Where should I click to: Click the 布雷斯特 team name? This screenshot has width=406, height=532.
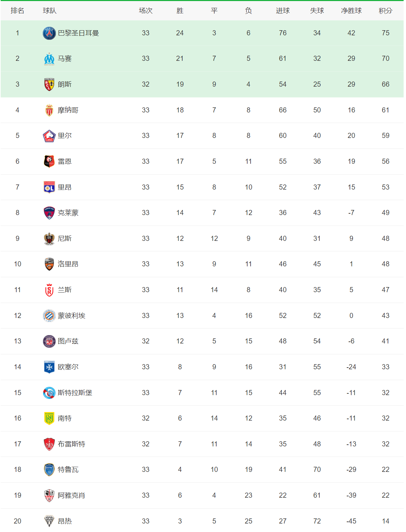click(71, 444)
